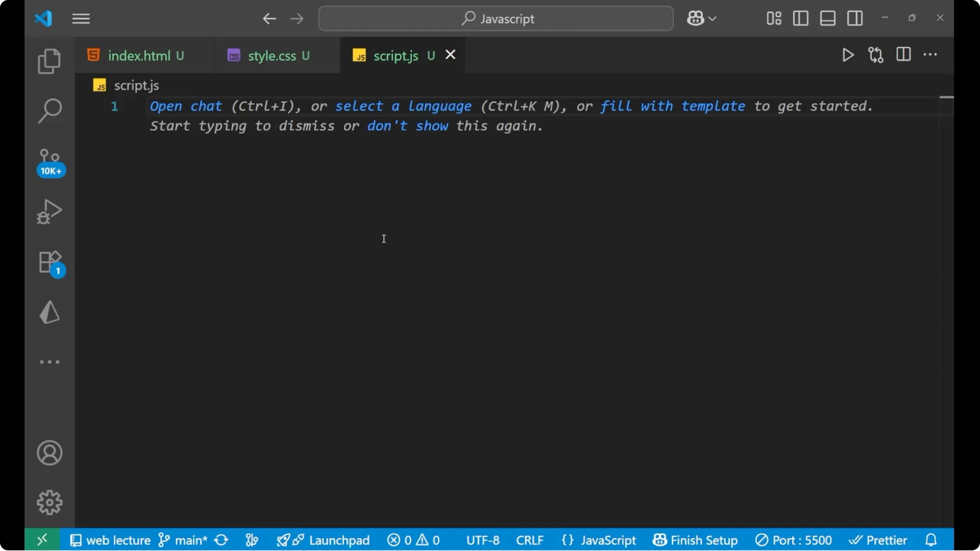Select the fill with template link

[673, 106]
